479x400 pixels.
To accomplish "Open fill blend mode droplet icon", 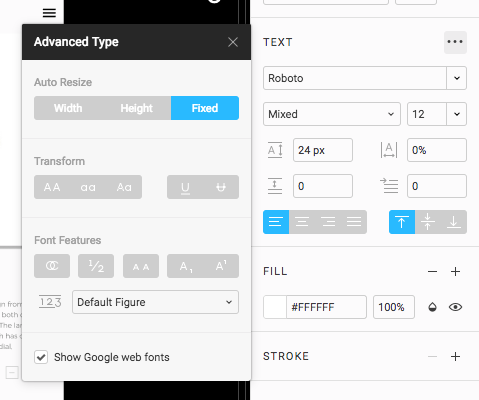I will click(432, 307).
